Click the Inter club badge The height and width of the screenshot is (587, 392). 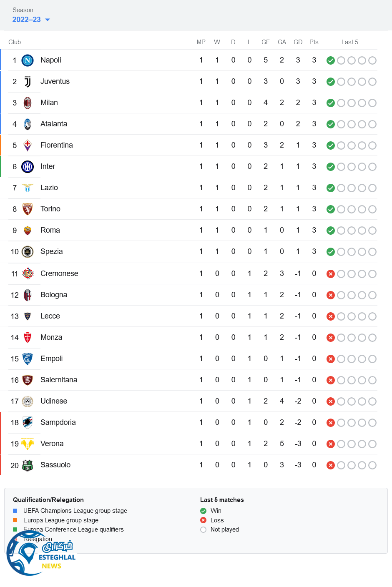point(28,167)
